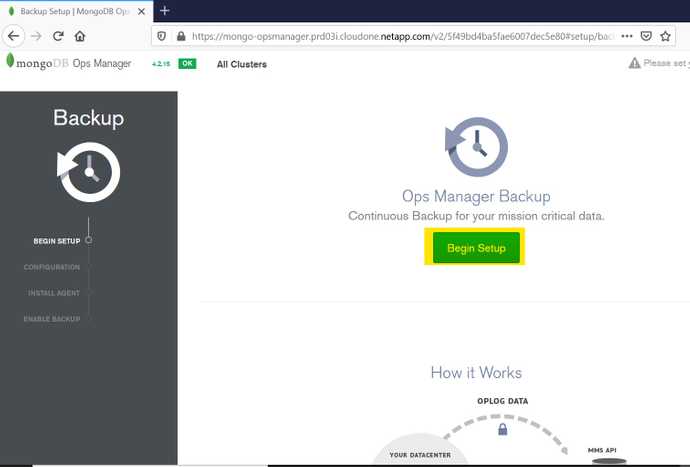Open the browser home page icon
Screen dimensions: 690x467
click(x=80, y=36)
